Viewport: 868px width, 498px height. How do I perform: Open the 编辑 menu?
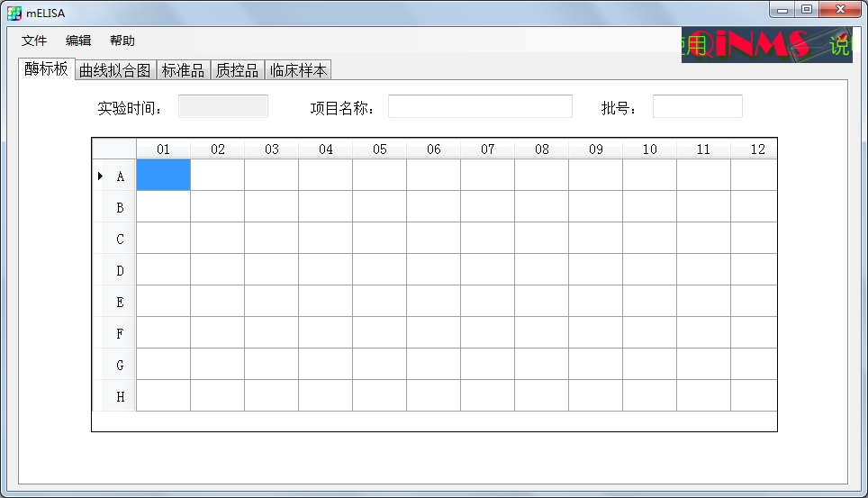[x=78, y=41]
